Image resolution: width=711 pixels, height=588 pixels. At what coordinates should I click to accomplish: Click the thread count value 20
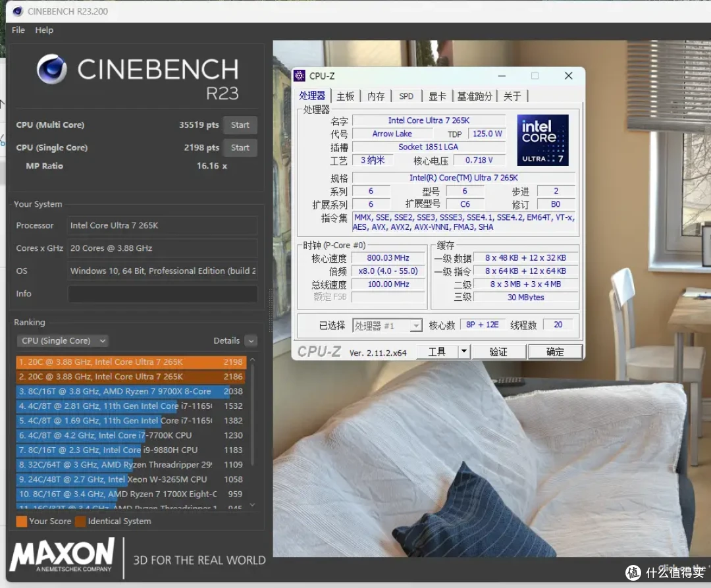[x=558, y=325]
